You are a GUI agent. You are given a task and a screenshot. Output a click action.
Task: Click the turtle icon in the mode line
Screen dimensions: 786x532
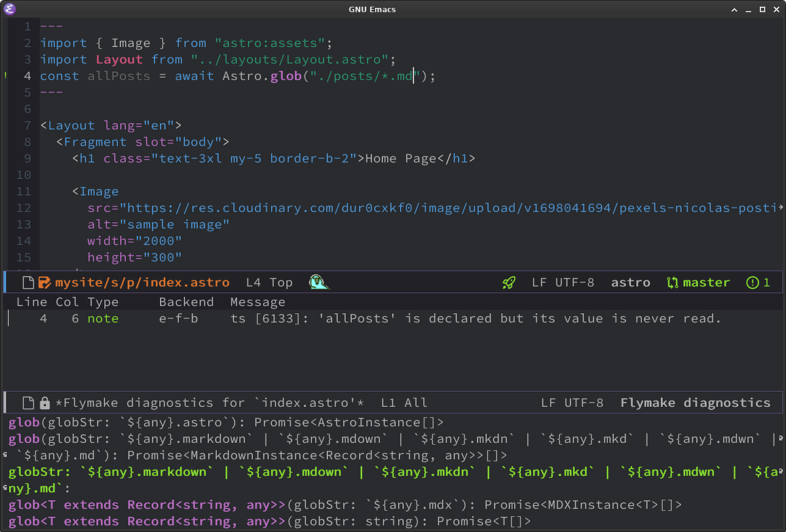coord(318,282)
